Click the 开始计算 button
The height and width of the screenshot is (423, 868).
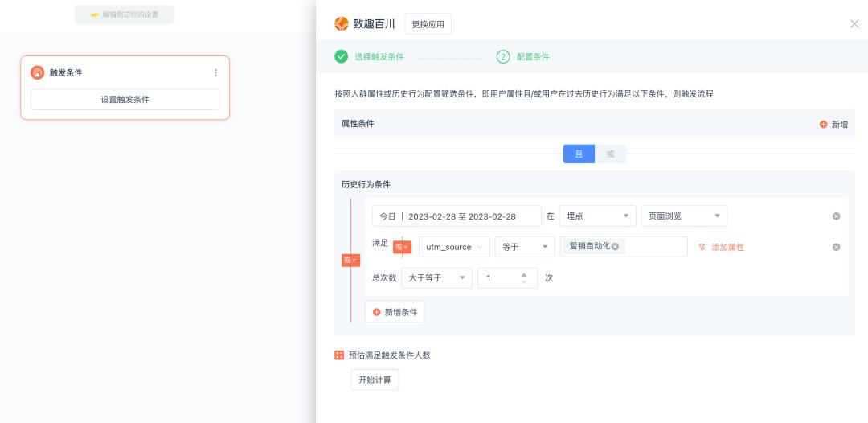[375, 380]
